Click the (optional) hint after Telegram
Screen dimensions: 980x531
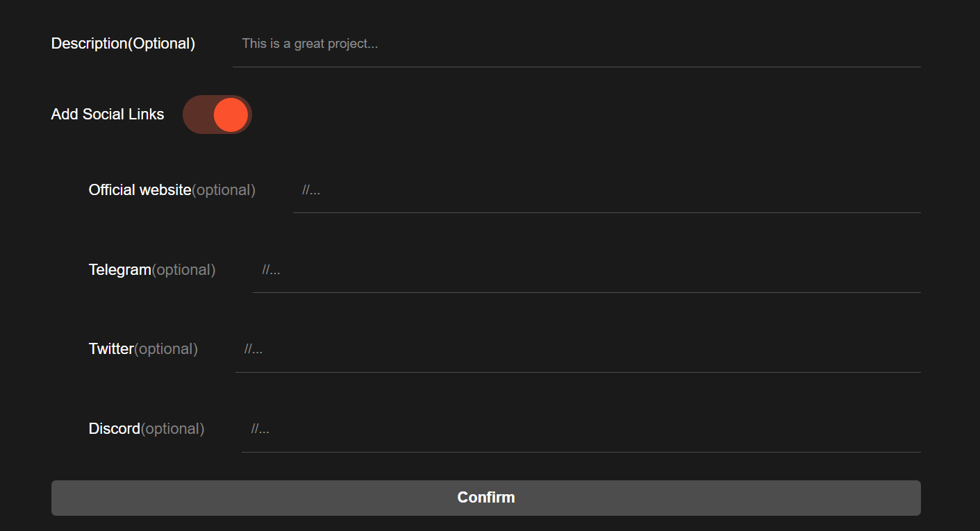[184, 270]
